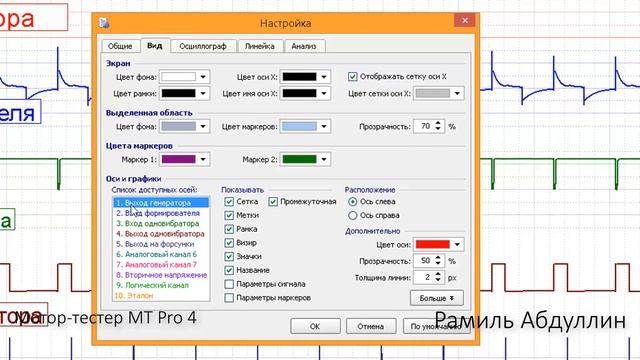Viewport: 640px width, 360px height.
Task: Select the Вид tab
Action: tap(155, 45)
